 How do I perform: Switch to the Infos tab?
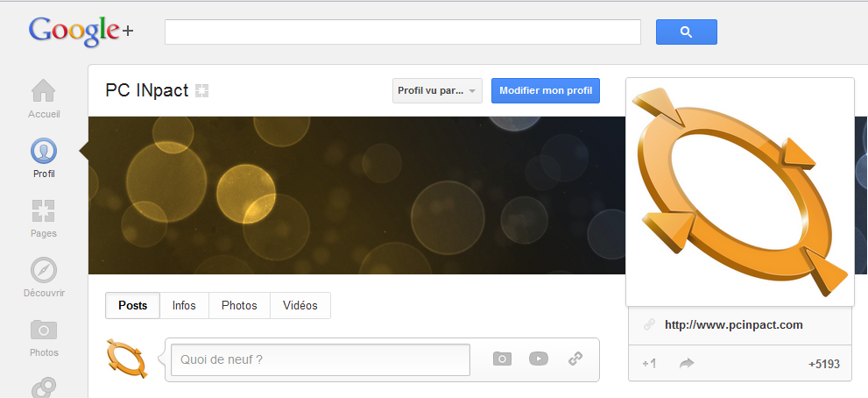point(184,306)
